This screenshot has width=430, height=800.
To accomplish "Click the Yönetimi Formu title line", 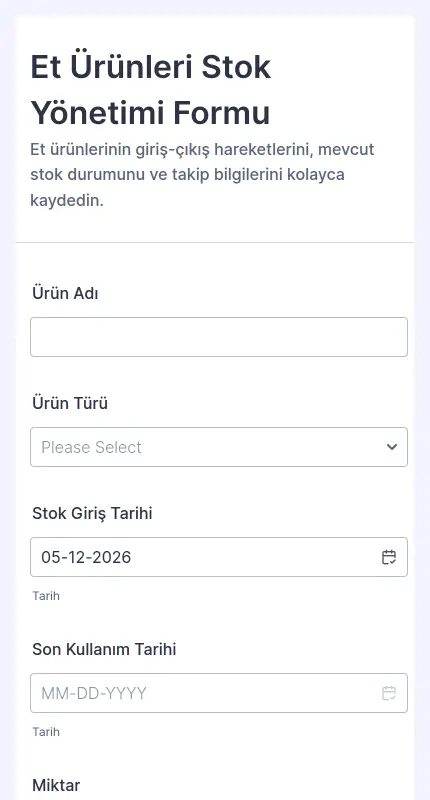I will click(x=150, y=113).
